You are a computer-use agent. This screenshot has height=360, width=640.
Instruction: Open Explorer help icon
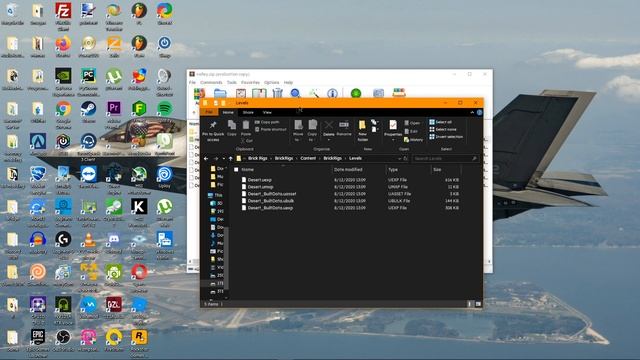pos(479,112)
